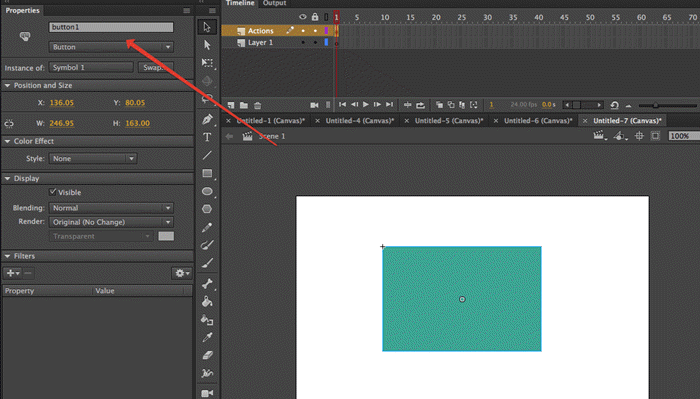The image size is (700, 399).
Task: Select the Eraser tool
Action: (x=207, y=355)
